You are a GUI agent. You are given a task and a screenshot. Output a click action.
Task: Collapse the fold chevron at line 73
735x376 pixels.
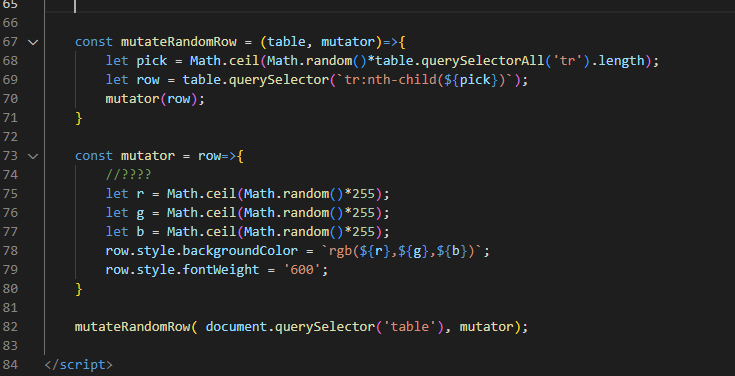point(33,156)
